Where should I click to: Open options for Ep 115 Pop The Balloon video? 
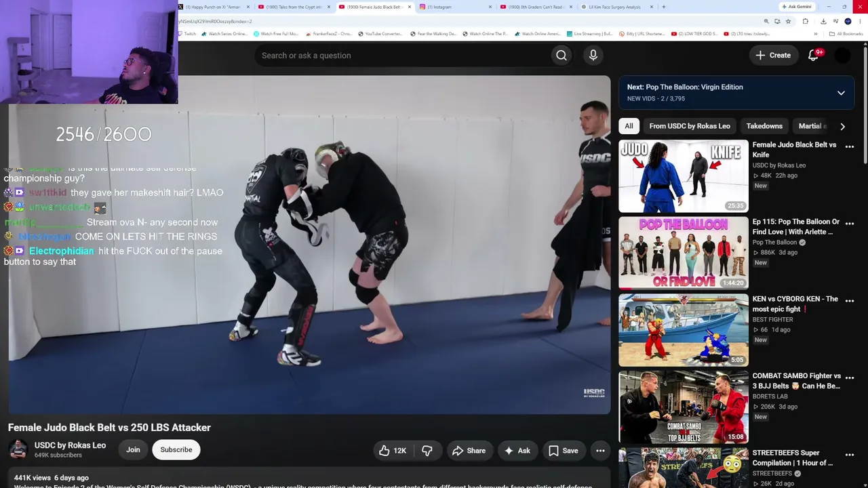850,223
